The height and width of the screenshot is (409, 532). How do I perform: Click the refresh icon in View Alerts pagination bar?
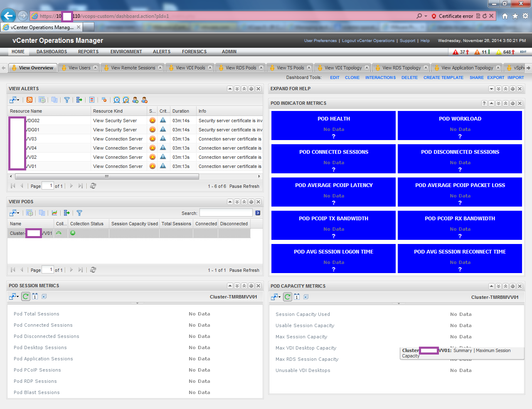coord(93,186)
